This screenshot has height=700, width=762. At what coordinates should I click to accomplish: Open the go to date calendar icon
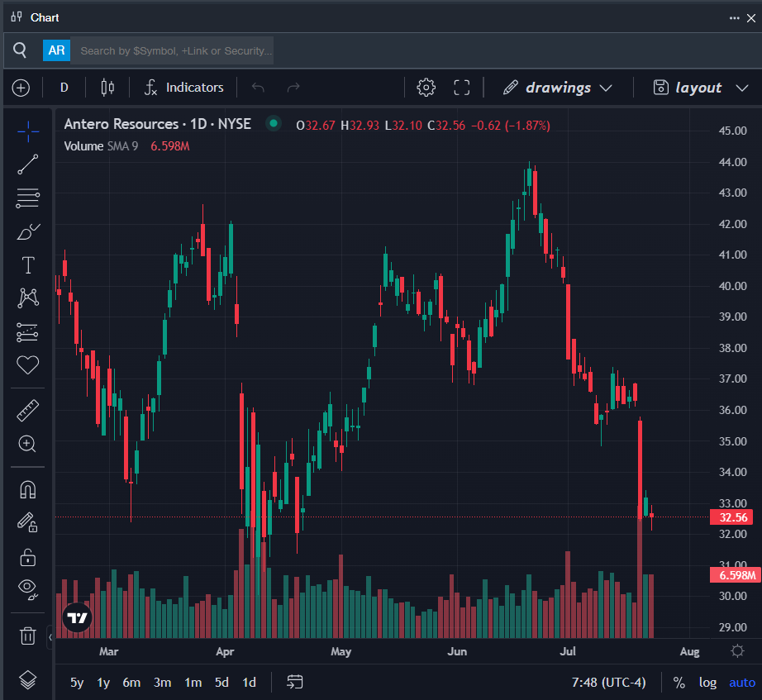click(x=294, y=682)
